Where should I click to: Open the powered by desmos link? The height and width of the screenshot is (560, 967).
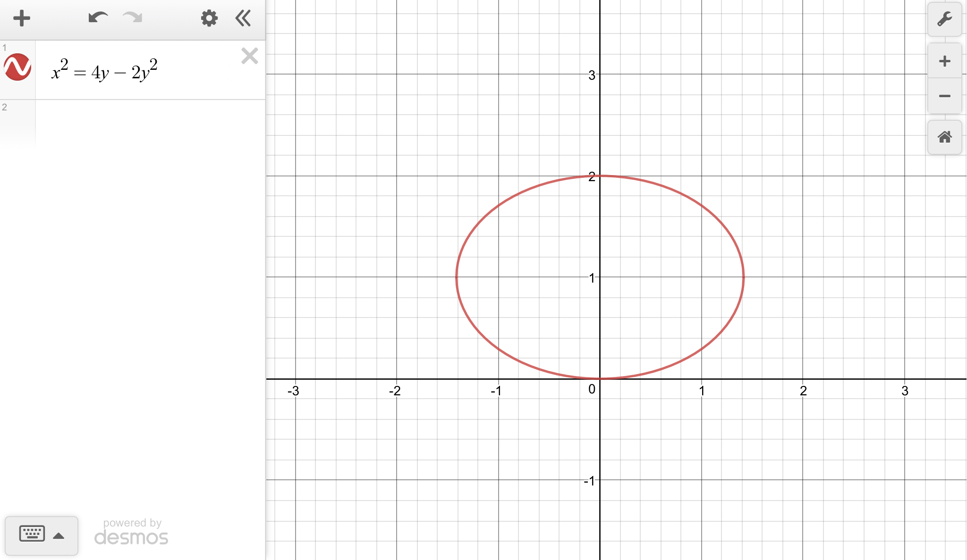[x=131, y=532]
